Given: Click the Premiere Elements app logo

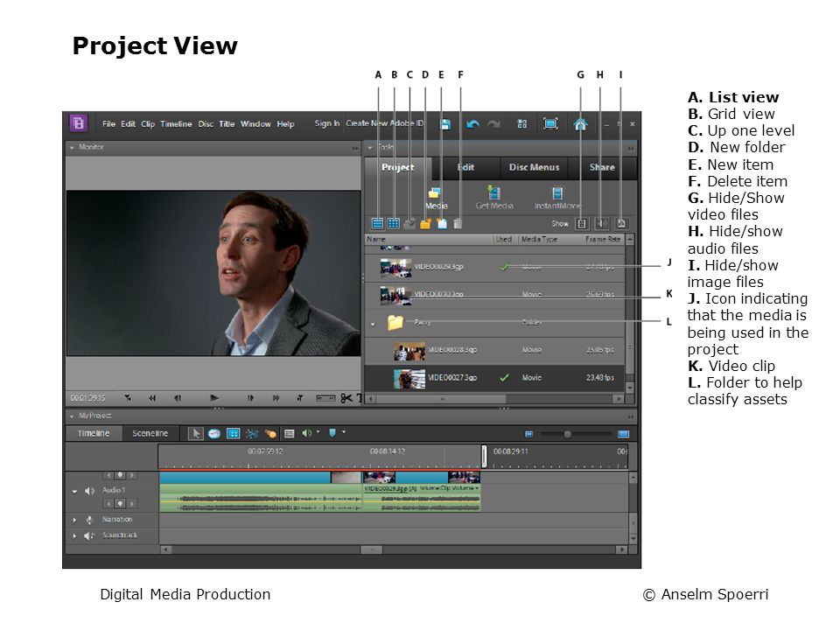Looking at the screenshot, I should (78, 123).
